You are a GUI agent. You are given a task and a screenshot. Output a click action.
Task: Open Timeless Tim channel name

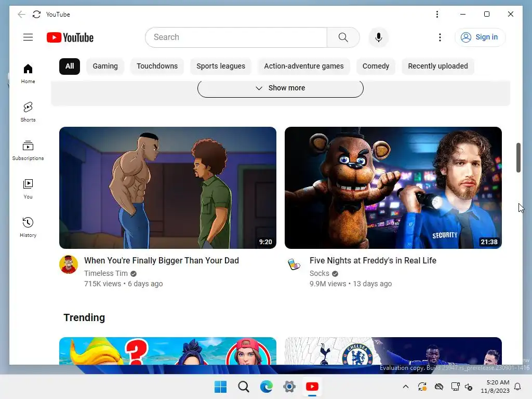106,273
